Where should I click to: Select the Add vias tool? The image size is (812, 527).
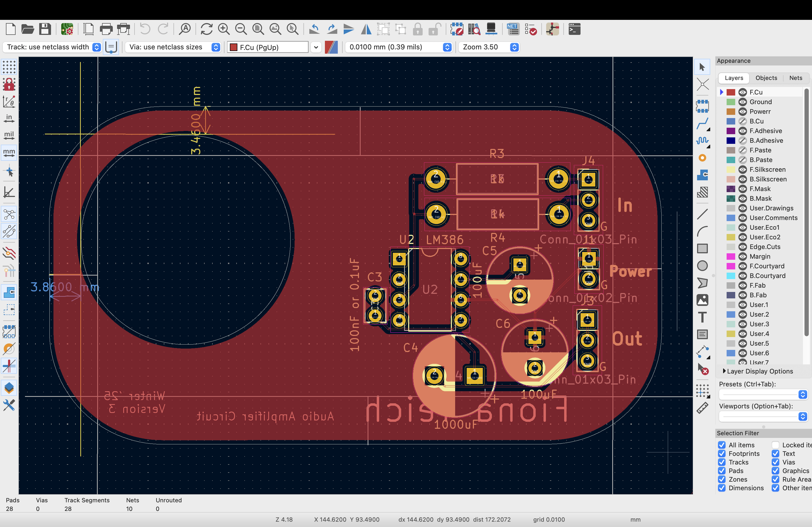click(x=702, y=158)
